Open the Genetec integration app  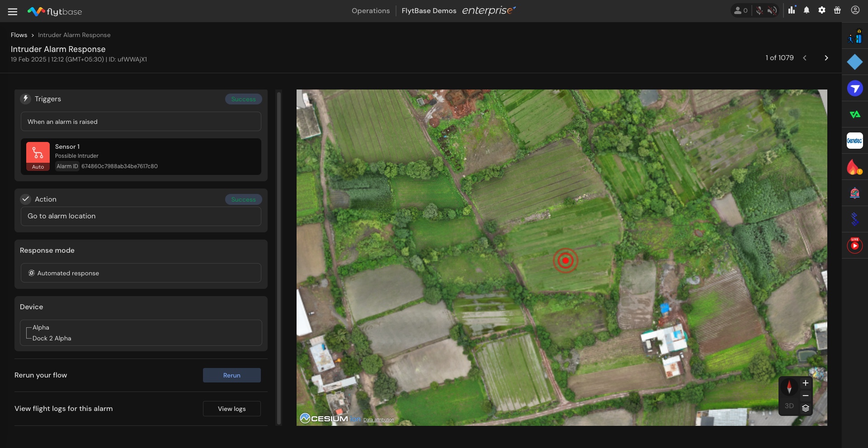coord(854,141)
